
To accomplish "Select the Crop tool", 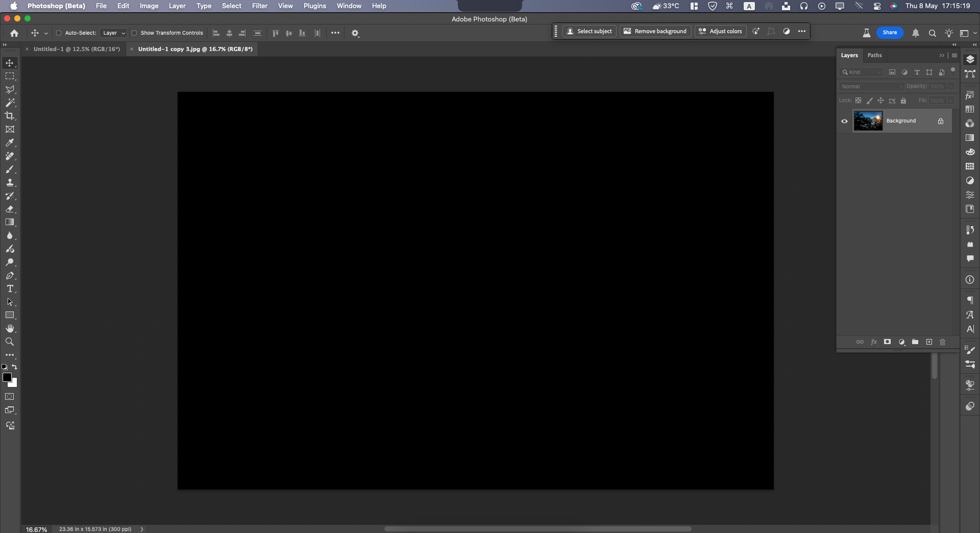I will click(10, 116).
